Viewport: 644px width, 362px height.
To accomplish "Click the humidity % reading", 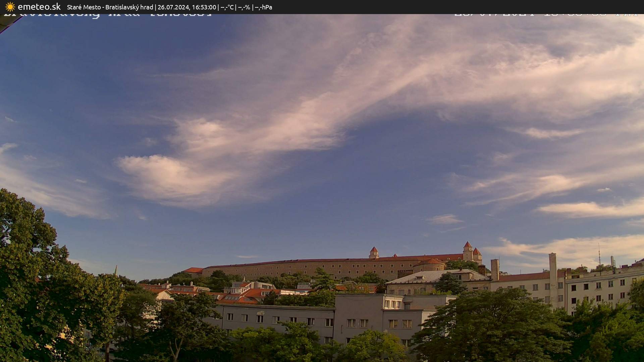I will pos(244,7).
